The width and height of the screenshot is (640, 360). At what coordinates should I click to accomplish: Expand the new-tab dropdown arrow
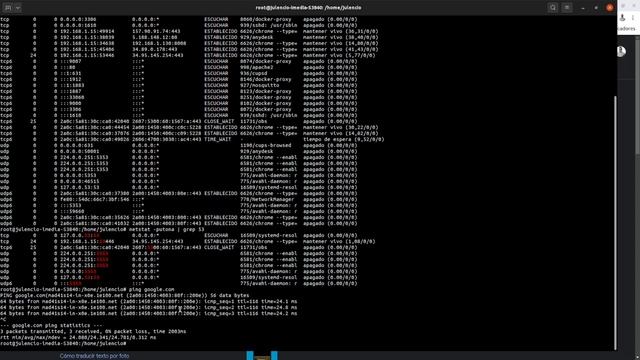(x=18, y=7)
